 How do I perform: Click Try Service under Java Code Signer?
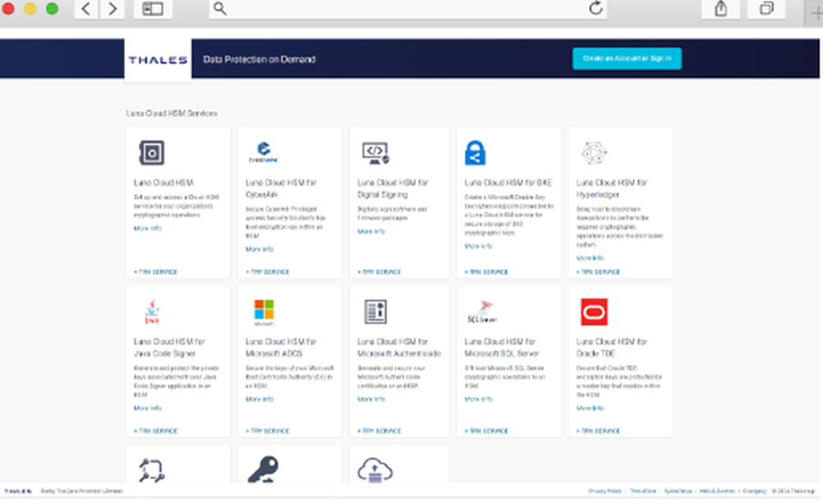(x=156, y=431)
